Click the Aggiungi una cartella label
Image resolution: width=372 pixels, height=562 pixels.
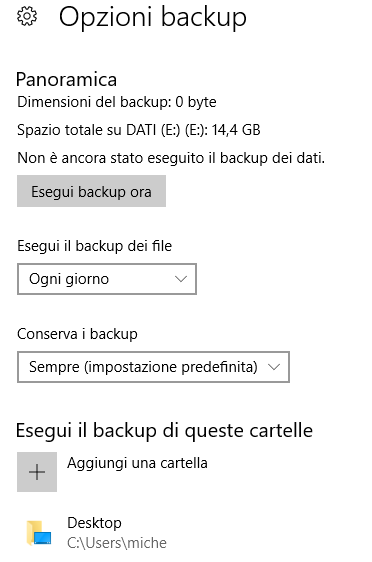pos(137,463)
